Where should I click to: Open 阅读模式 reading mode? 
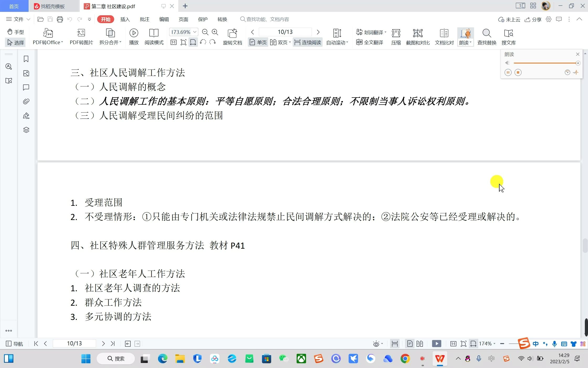(x=154, y=36)
